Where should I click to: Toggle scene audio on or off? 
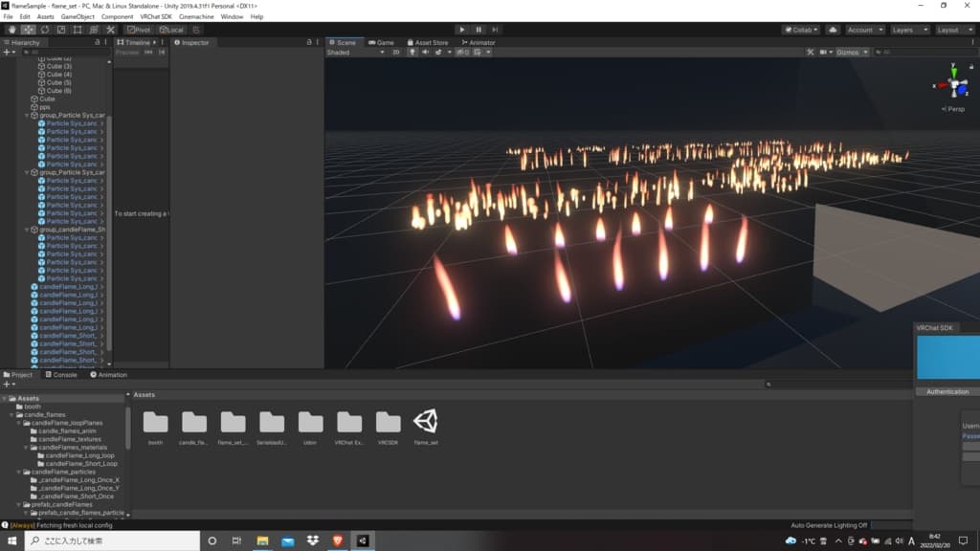coord(425,53)
